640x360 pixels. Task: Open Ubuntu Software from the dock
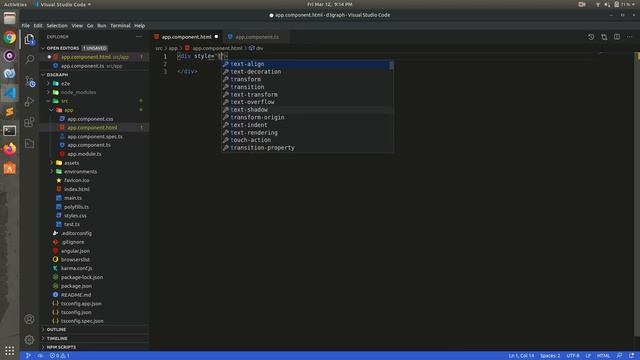(10, 168)
